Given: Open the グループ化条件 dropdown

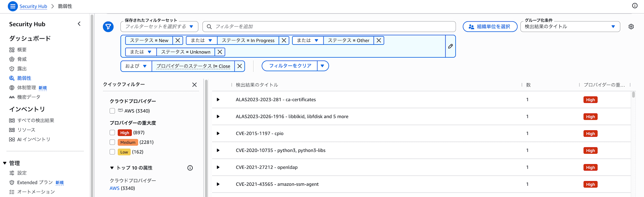Looking at the screenshot, I should pos(570,26).
